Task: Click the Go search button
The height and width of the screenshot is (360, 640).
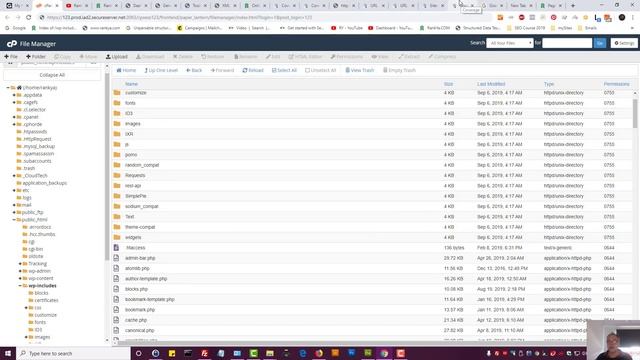Action: coord(600,43)
